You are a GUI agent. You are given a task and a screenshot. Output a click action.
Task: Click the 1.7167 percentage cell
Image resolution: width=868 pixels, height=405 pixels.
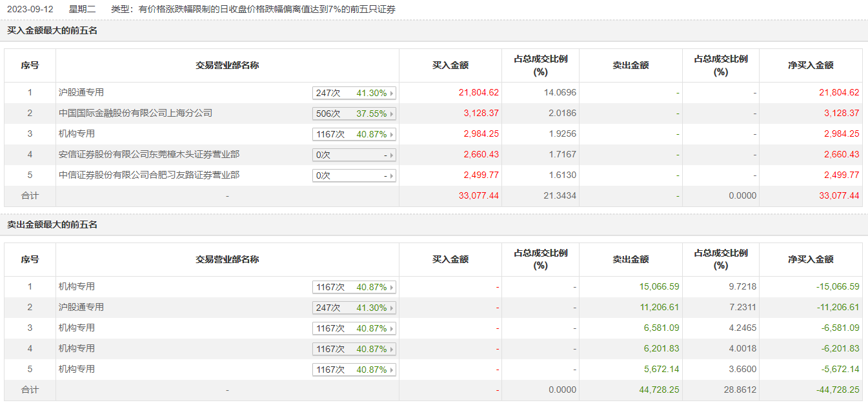click(561, 155)
